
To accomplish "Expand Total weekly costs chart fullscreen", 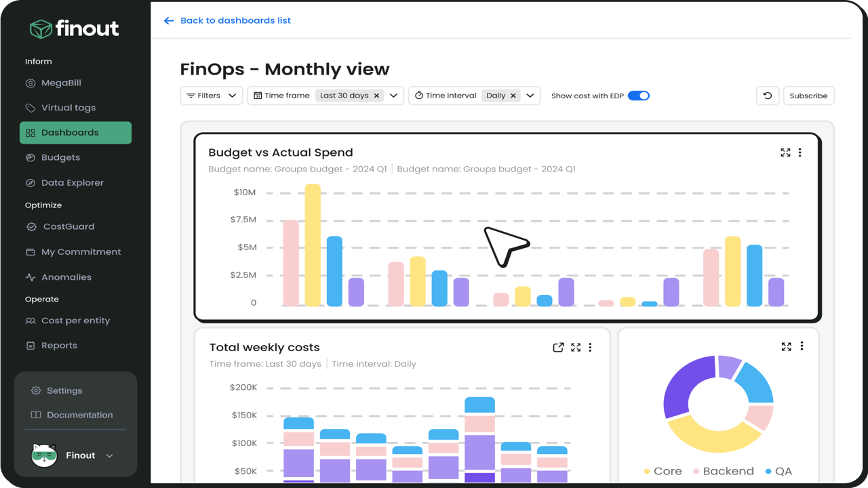I will [576, 347].
